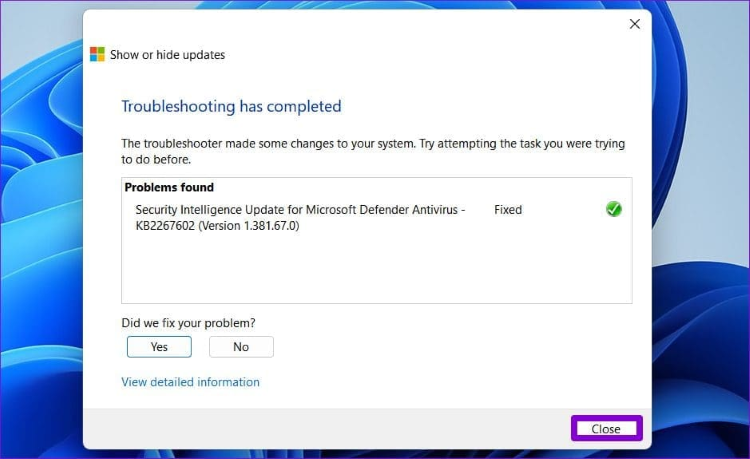Screen dimensions: 750x459
Task: Open View detailed information link
Action: point(190,382)
